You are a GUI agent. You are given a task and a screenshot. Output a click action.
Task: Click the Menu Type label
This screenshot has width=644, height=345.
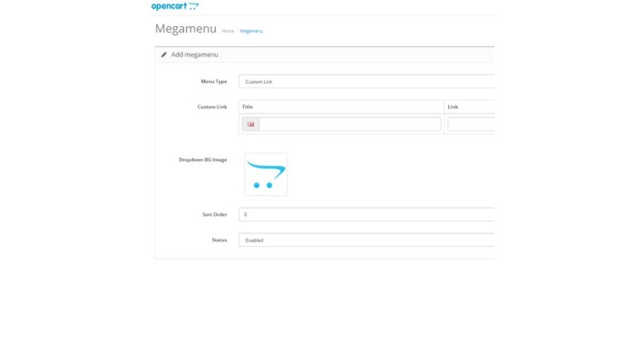point(214,82)
